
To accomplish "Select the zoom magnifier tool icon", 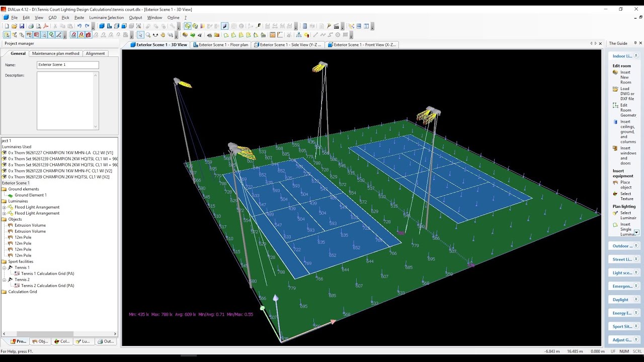I will [x=148, y=35].
